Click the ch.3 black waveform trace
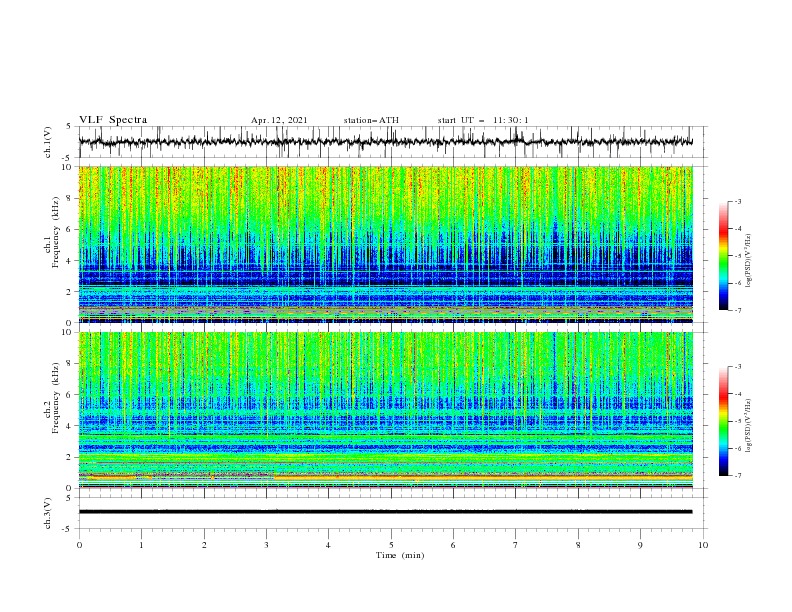The height and width of the screenshot is (612, 792). 386,512
